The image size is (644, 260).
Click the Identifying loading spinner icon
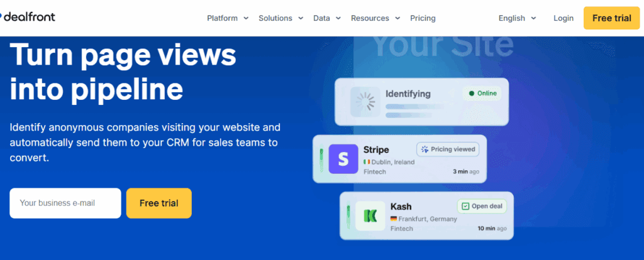[365, 102]
